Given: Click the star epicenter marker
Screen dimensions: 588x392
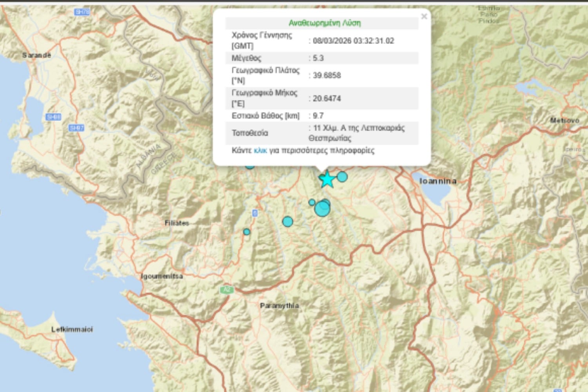Looking at the screenshot, I should pyautogui.click(x=327, y=180).
